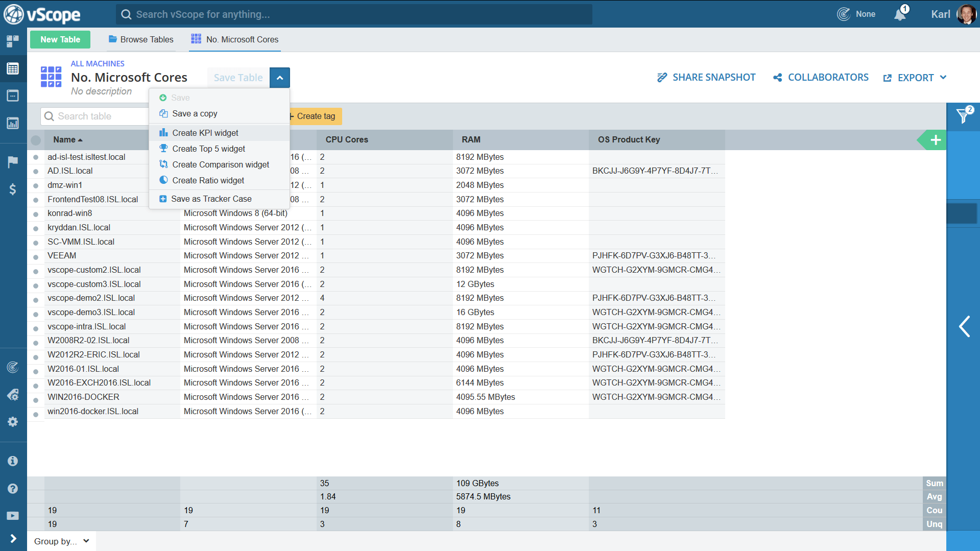The image size is (980, 551).
Task: Open the flag icon in sidebar
Action: [13, 162]
